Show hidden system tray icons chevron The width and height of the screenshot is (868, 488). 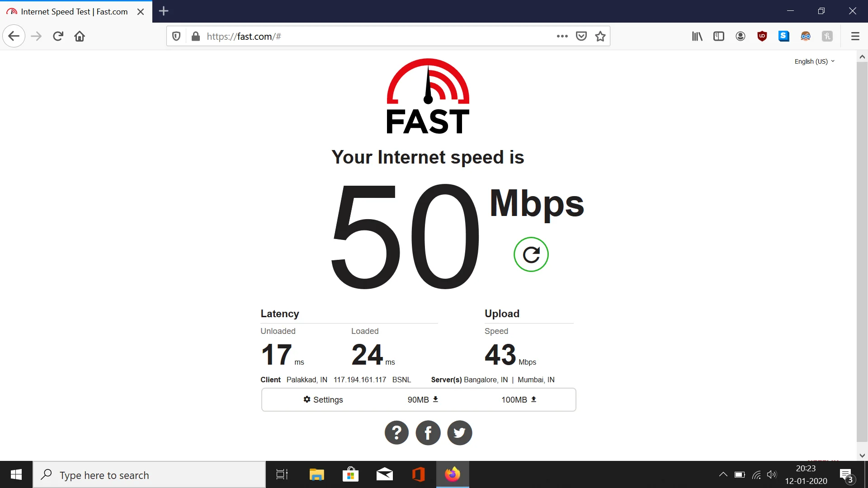pos(723,474)
